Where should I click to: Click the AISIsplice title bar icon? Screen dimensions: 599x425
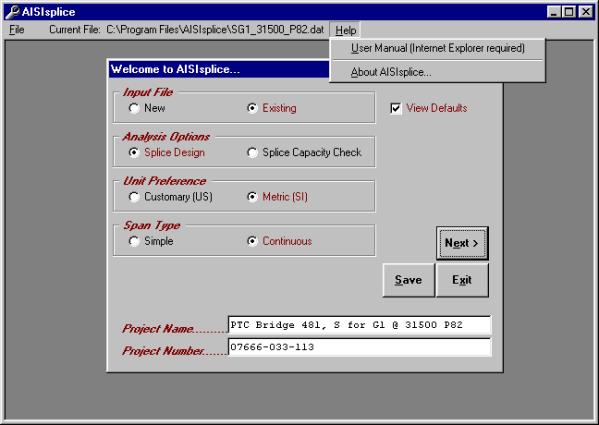tap(12, 11)
